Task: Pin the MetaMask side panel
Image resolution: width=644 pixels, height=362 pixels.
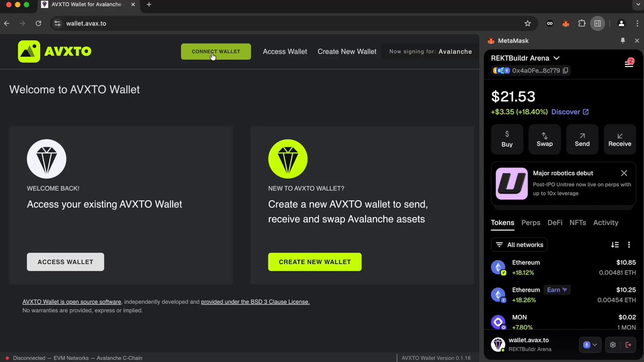Action: (623, 41)
